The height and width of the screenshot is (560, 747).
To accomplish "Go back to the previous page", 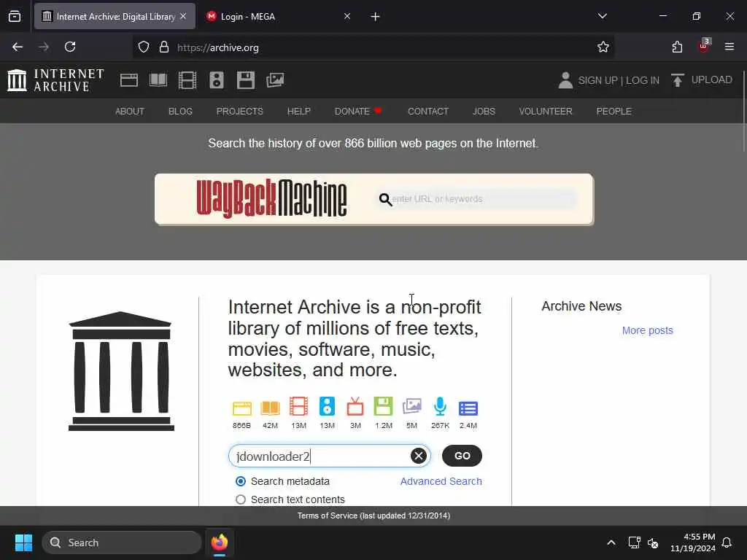I will (18, 47).
